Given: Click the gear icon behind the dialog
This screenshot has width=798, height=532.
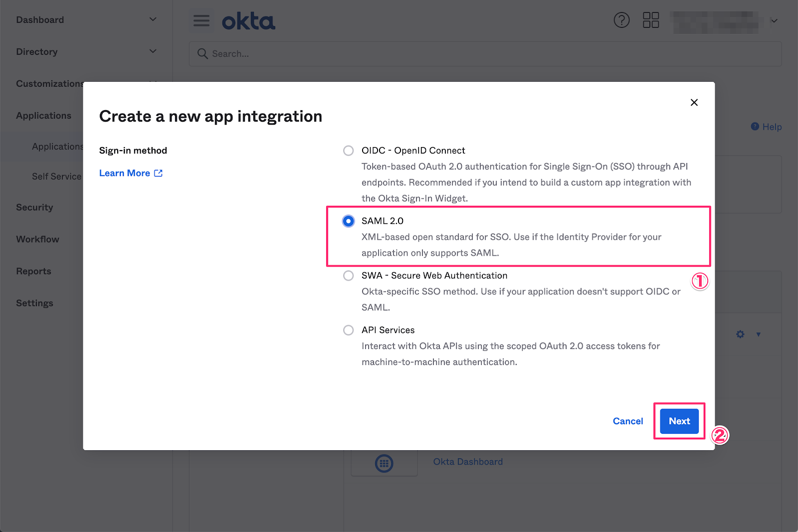Looking at the screenshot, I should [x=740, y=334].
